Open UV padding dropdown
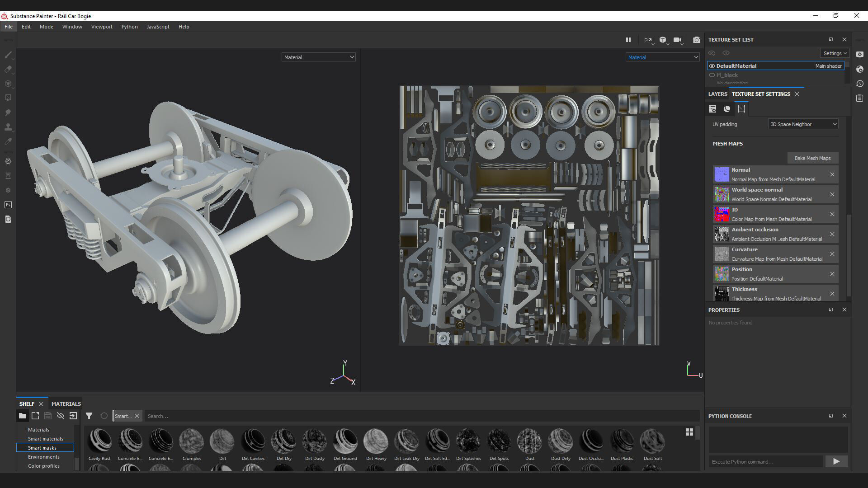Screen dimensions: 868x488 click(802, 124)
